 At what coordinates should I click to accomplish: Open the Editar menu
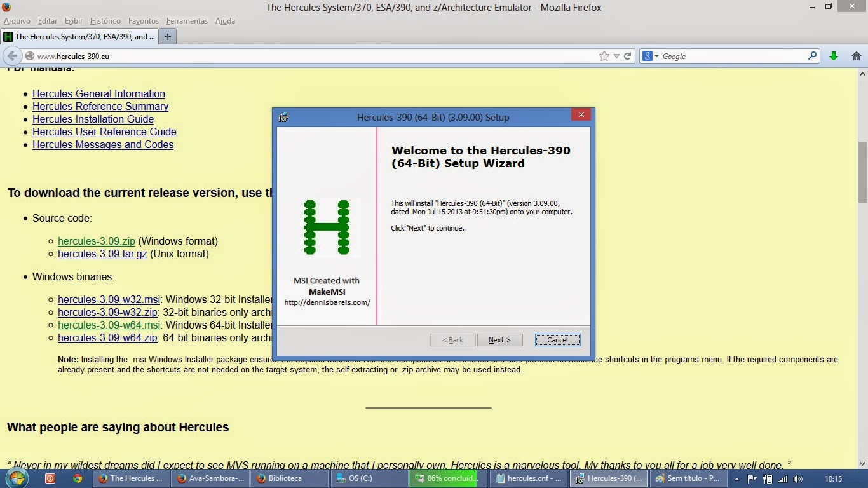click(x=47, y=21)
